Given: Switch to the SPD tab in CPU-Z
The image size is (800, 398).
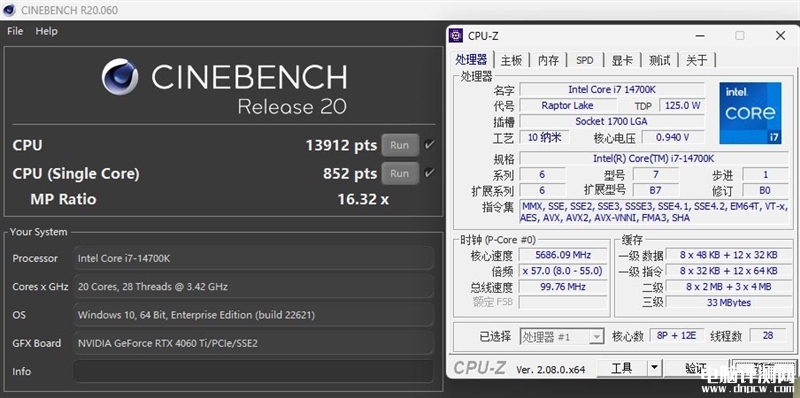Looking at the screenshot, I should coord(585,60).
